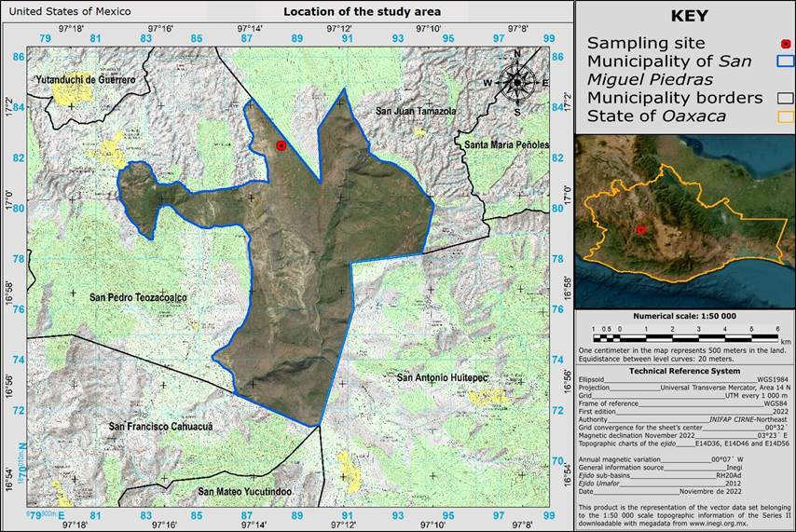Viewport: 796px width, 532px height.
Task: Select the black Municipality borders legend box
Action: (x=785, y=98)
